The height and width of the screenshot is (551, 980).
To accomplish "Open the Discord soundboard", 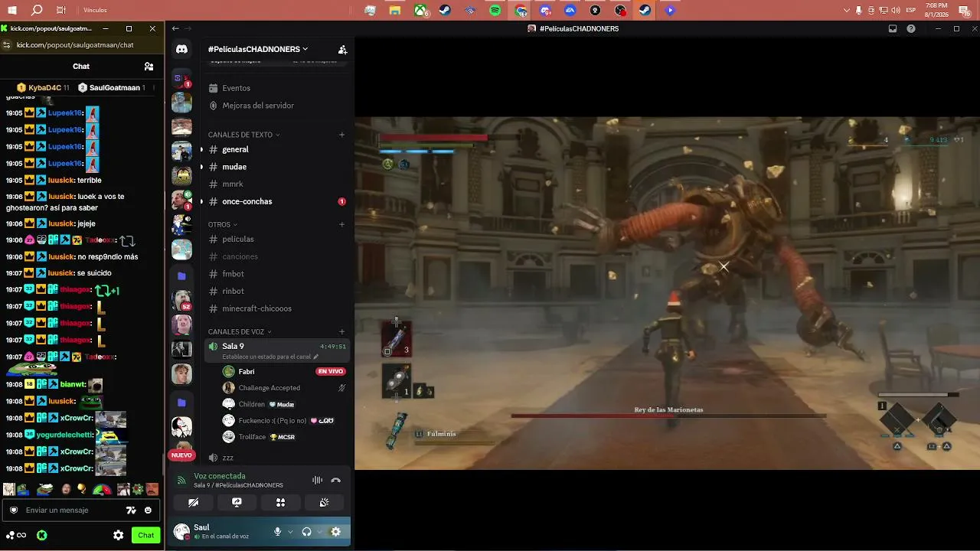I will pos(324,503).
